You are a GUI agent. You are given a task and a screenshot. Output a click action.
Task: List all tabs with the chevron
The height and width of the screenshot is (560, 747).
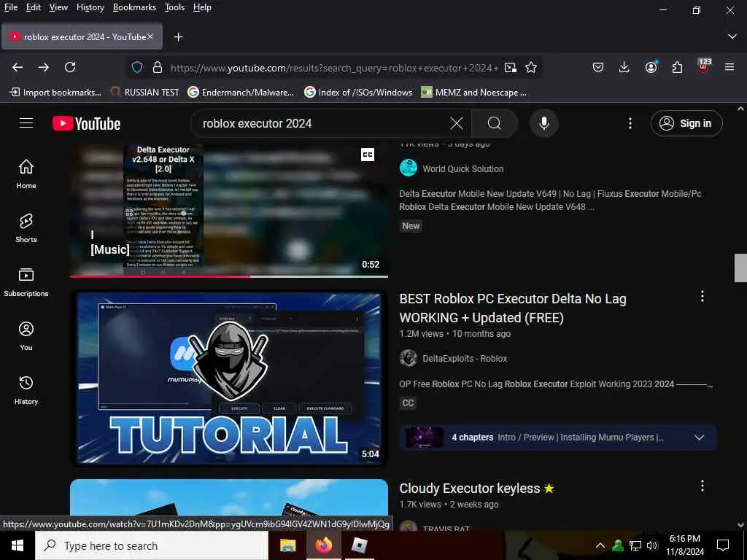tap(732, 36)
